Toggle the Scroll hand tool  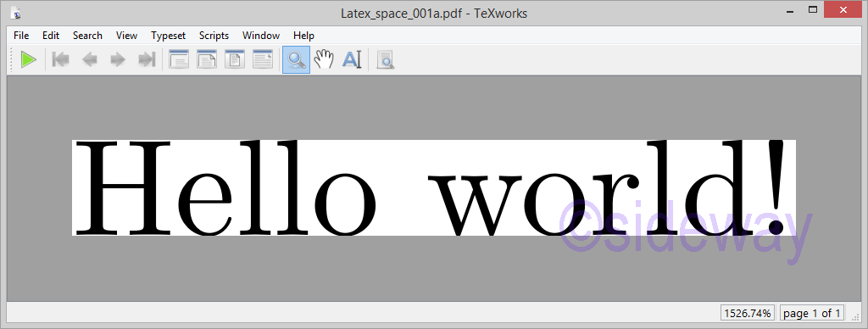325,59
